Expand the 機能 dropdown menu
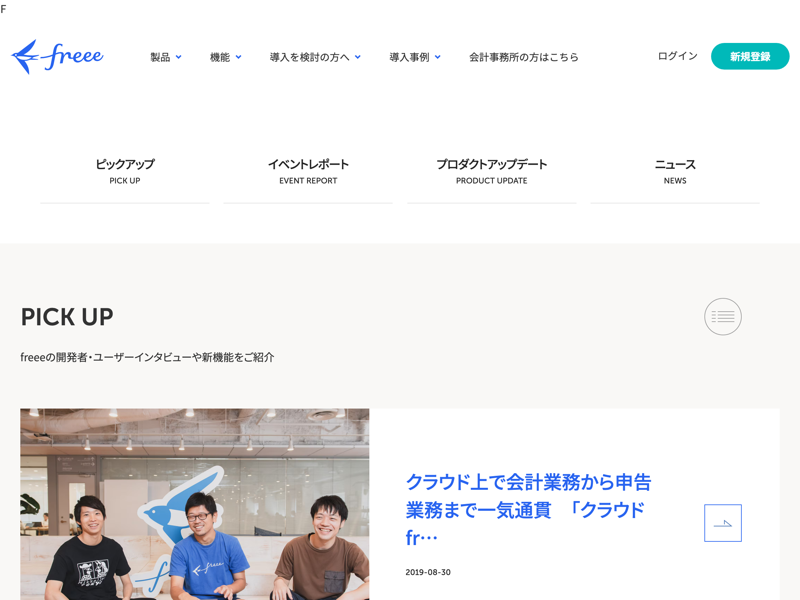 pos(226,57)
